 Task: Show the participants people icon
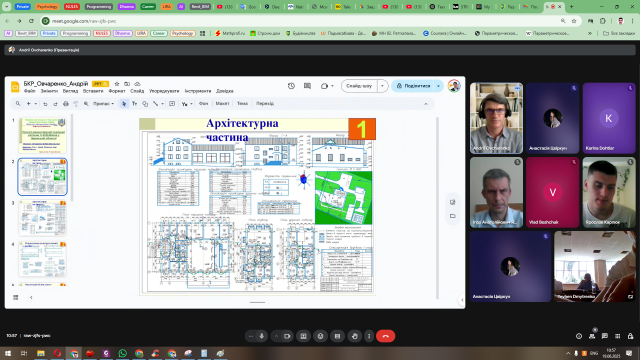(x=592, y=336)
